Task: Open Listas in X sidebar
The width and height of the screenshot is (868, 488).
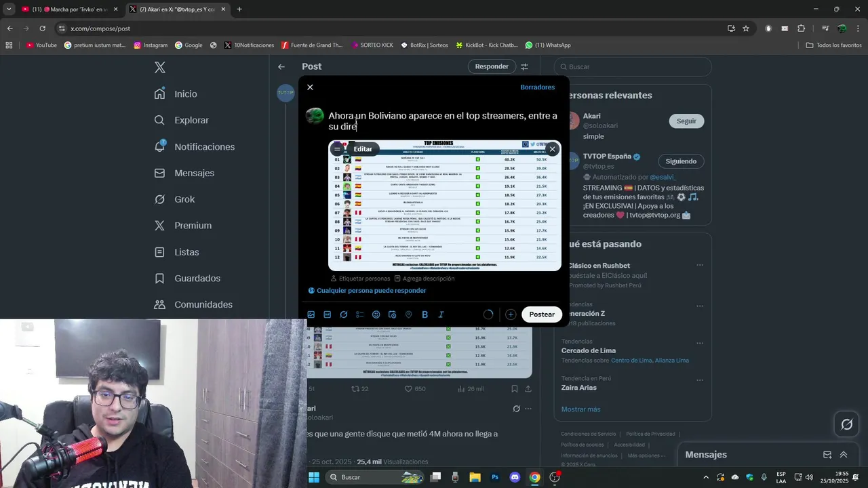Action: point(177,252)
